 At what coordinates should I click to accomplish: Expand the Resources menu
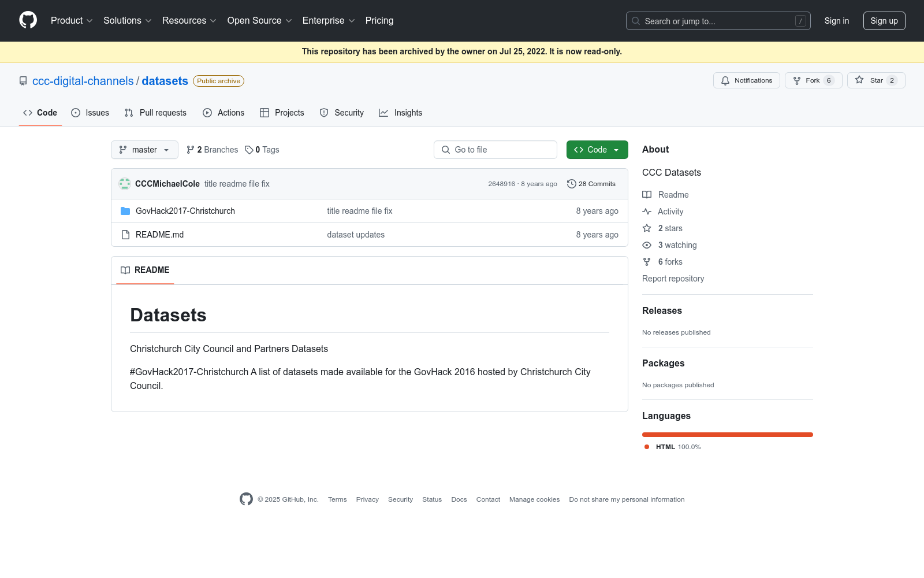pyautogui.click(x=189, y=20)
